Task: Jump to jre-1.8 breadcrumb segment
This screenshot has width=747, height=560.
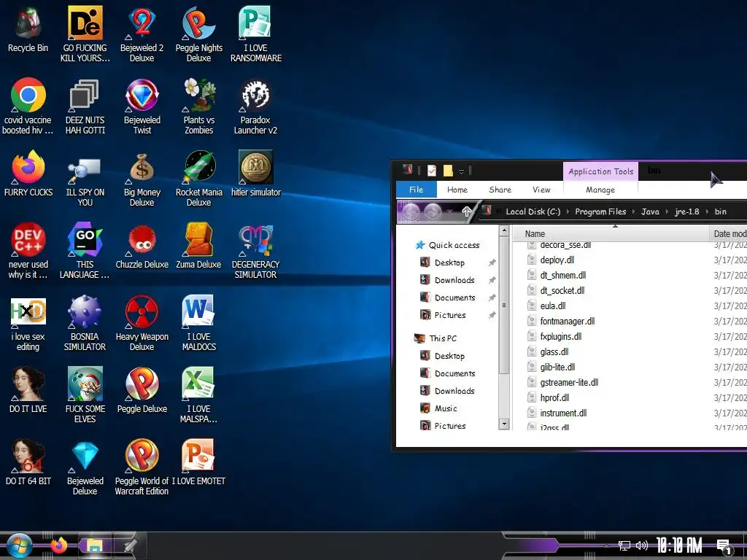Action: (687, 211)
